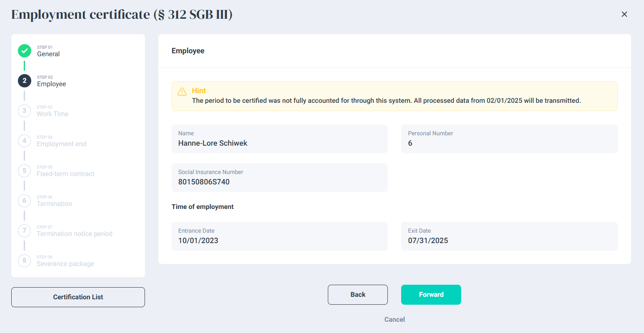Click the Social Insurance Number field

pos(280,178)
